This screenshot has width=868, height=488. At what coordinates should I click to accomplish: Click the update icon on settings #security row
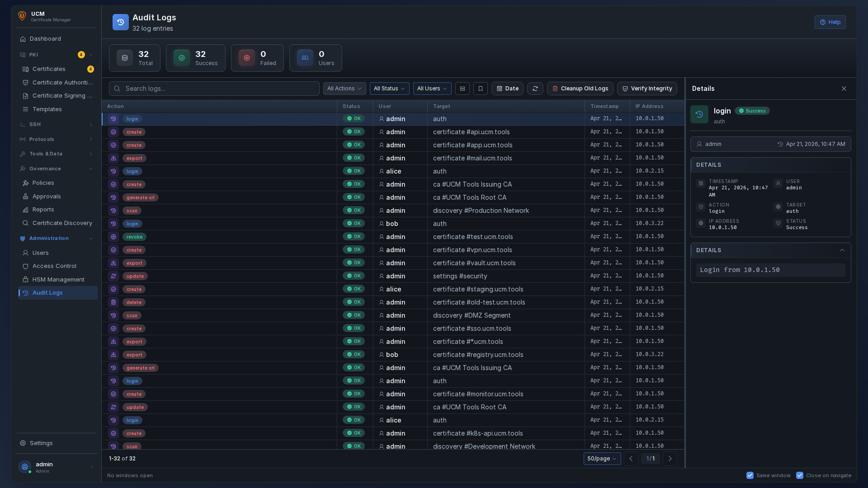coord(113,276)
